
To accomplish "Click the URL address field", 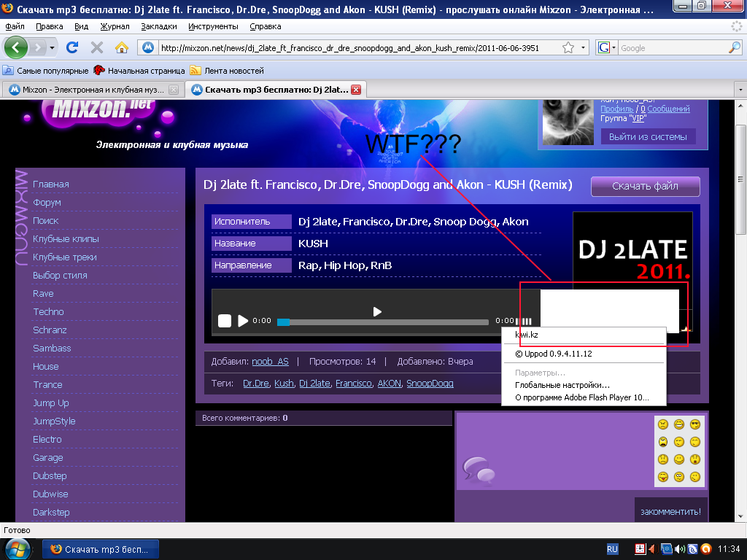I will coord(360,47).
